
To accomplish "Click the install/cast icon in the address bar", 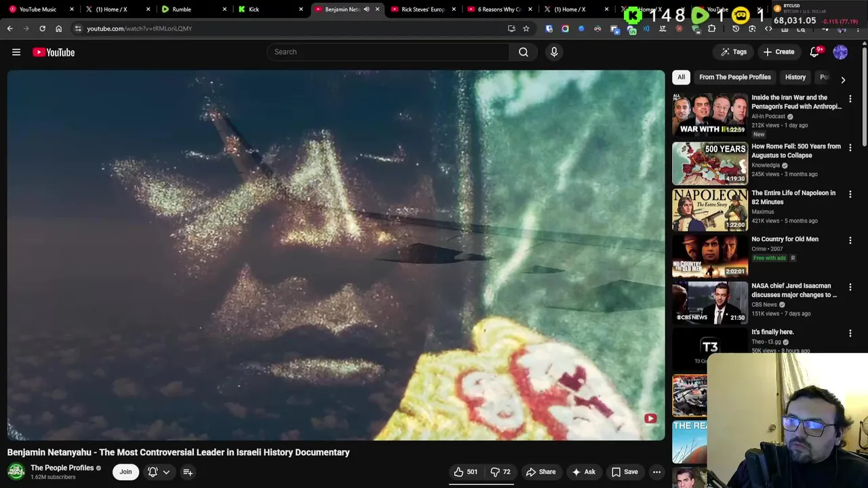I will coord(511,28).
